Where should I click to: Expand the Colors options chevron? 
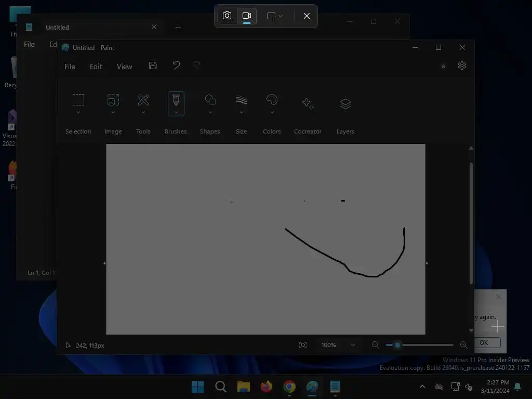(x=272, y=112)
